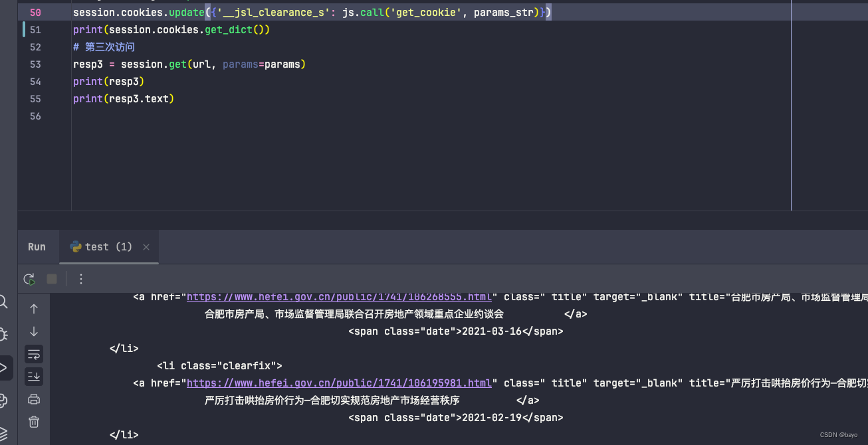
Task: Open the Debug tool window
Action: (x=3, y=334)
